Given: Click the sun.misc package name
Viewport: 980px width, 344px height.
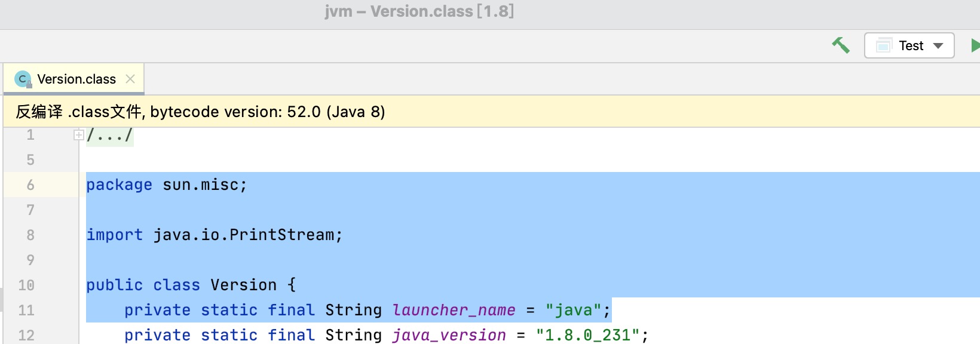Looking at the screenshot, I should (x=201, y=185).
